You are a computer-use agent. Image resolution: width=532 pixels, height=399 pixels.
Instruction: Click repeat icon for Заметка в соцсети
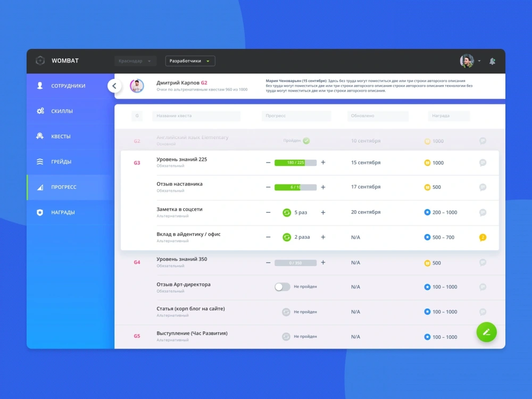click(x=287, y=212)
